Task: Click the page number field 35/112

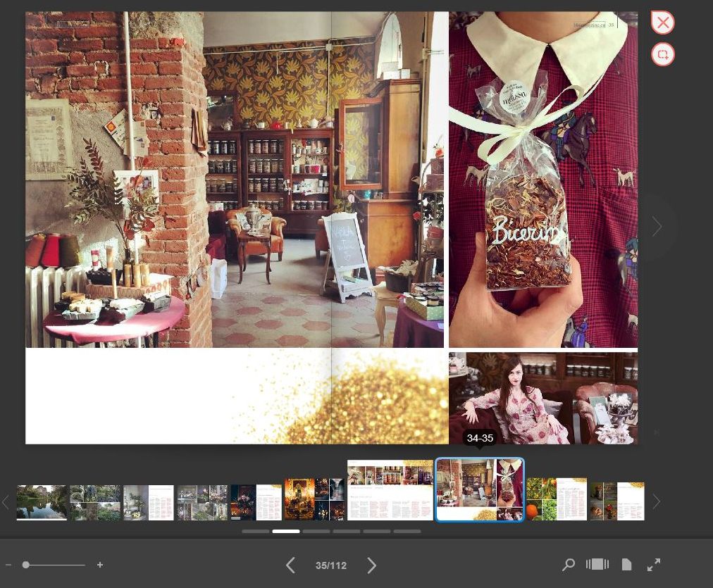Action: [331, 565]
